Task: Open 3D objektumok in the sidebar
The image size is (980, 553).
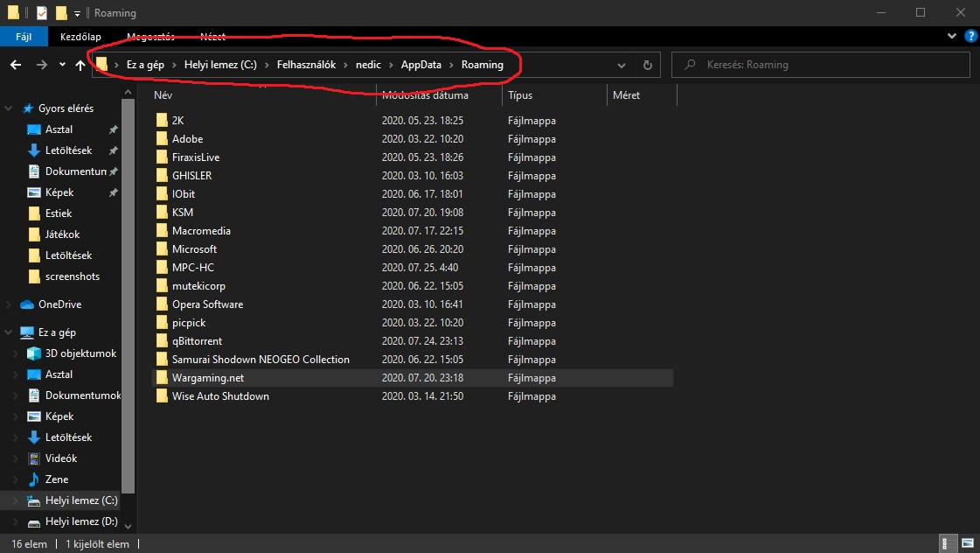Action: click(80, 353)
